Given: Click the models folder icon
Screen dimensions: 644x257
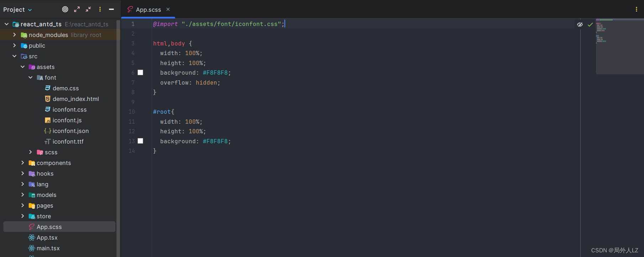Looking at the screenshot, I should (x=32, y=195).
